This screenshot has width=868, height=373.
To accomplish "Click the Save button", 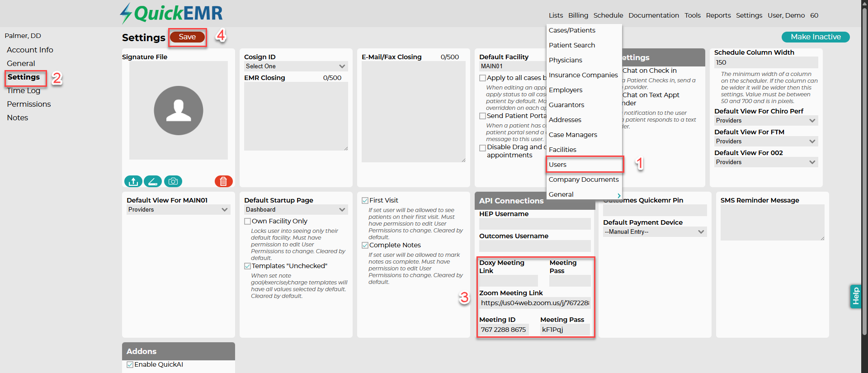I will [x=187, y=37].
